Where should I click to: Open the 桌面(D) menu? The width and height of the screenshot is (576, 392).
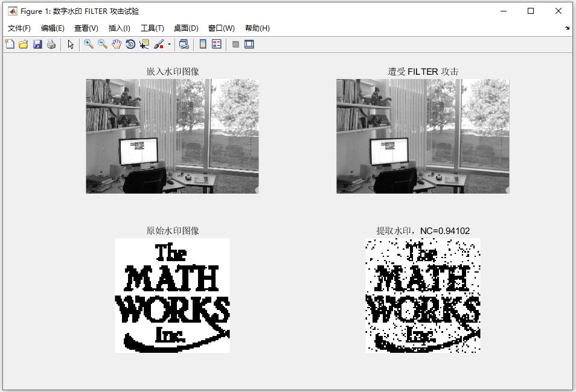186,28
